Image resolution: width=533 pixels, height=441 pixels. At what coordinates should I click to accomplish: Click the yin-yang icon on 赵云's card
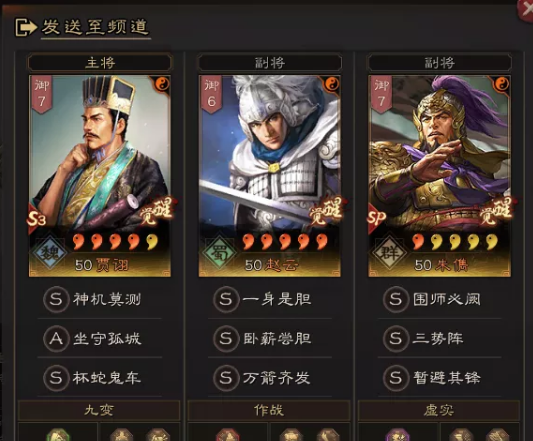333,84
